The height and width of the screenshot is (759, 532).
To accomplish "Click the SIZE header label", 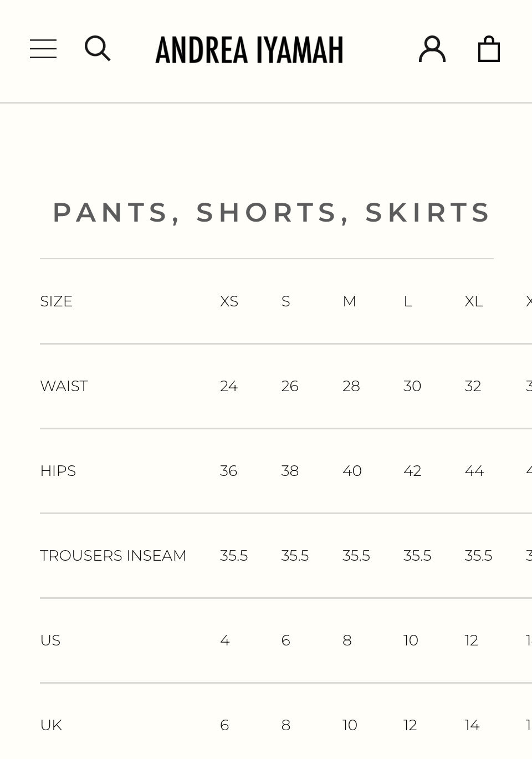I will [56, 301].
